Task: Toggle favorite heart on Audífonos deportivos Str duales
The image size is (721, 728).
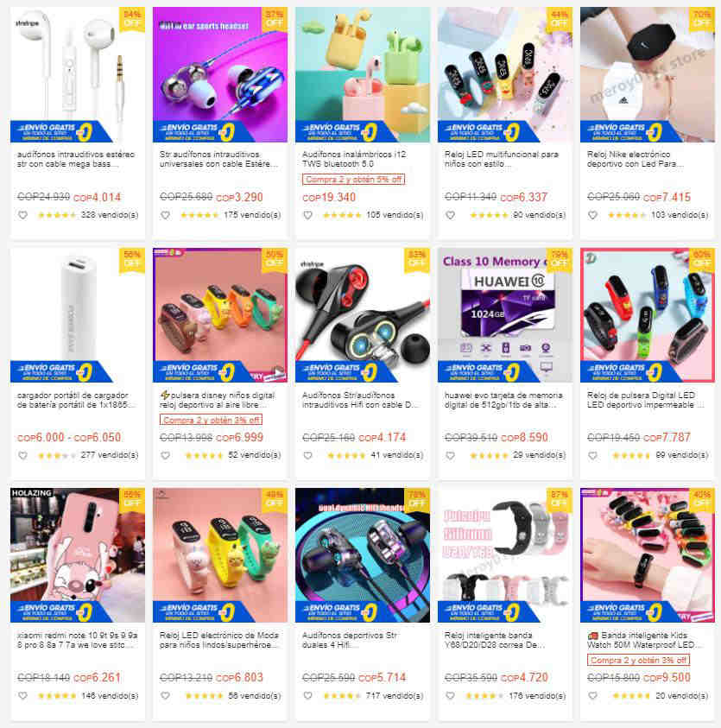Action: tap(307, 695)
